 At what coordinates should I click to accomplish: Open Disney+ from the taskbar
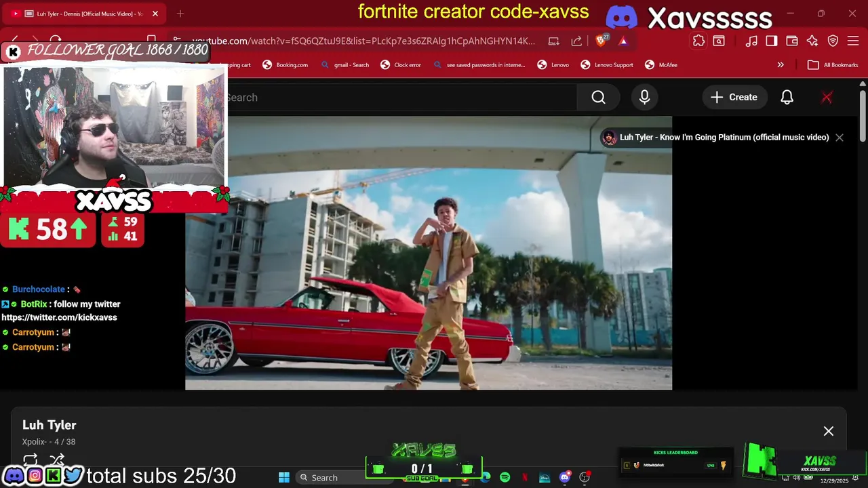coord(545,477)
